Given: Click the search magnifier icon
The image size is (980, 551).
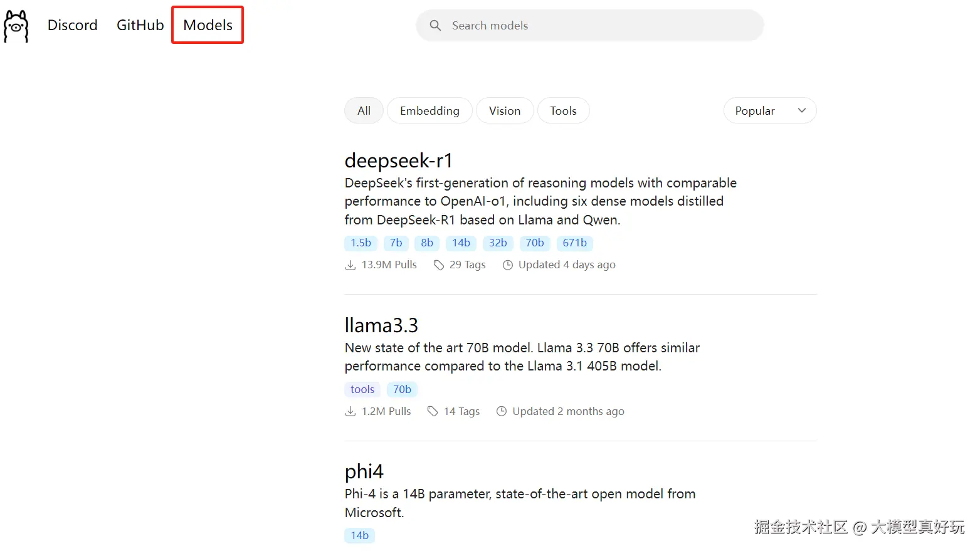Looking at the screenshot, I should [435, 25].
